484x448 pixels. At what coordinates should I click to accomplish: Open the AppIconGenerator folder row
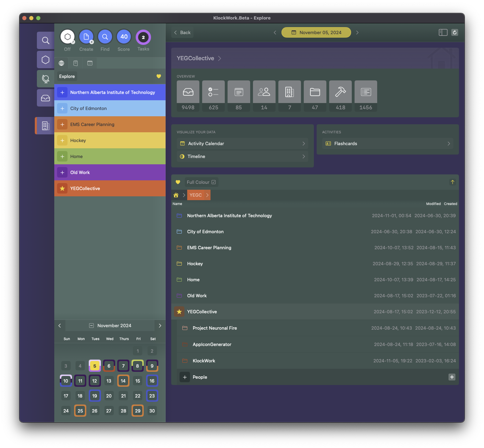(x=318, y=344)
